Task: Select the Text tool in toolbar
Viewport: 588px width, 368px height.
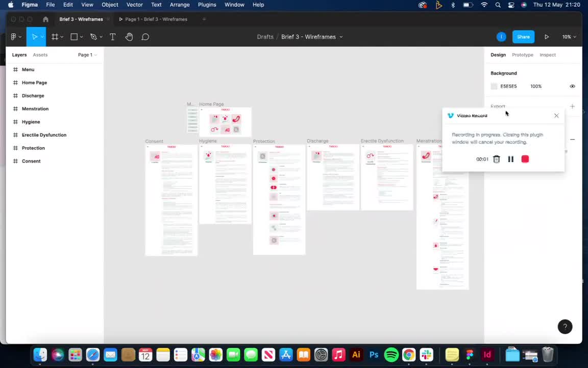Action: (113, 37)
